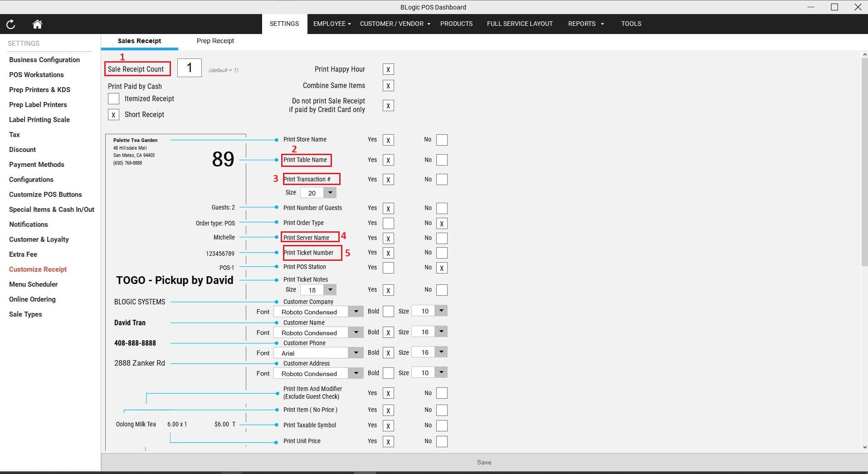Open the EMPLOYEE menu
Screen dimensions: 868x474
(332, 24)
